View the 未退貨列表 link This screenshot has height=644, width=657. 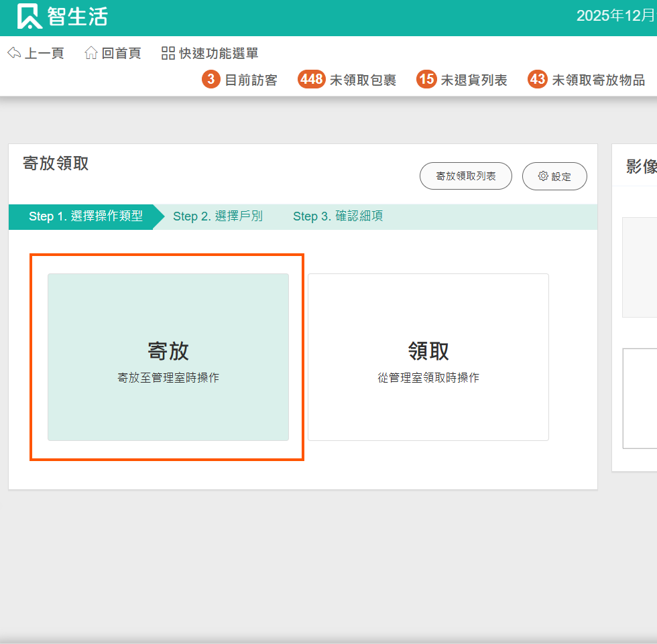coord(473,80)
